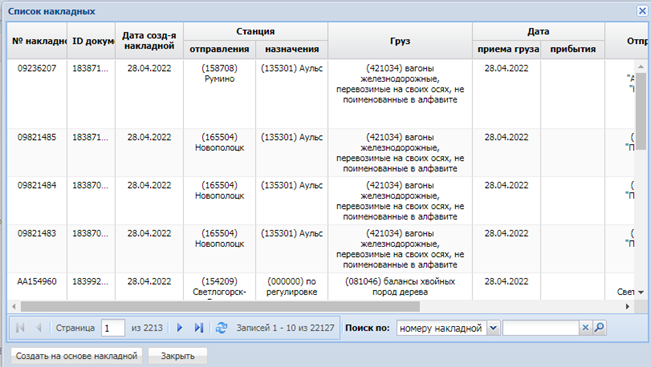
Task: Click the vertical scrollbar up arrow
Action: [x=641, y=66]
